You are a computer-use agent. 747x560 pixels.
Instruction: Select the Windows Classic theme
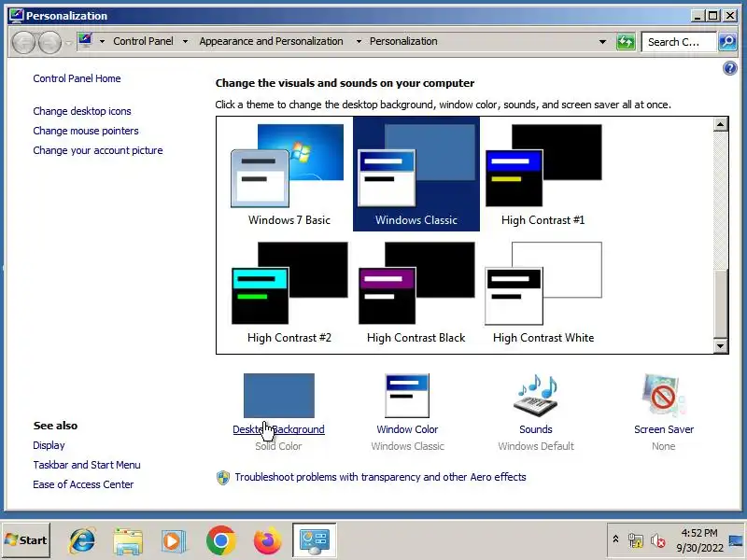(x=416, y=174)
